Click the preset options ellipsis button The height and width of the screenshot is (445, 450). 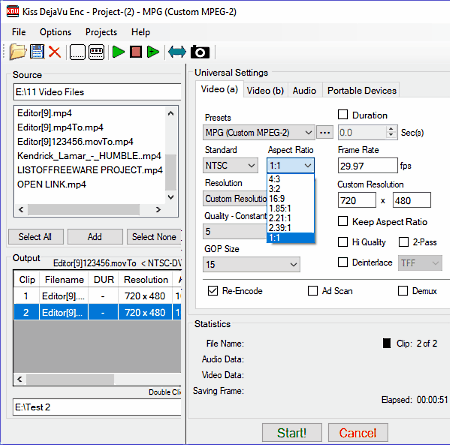point(325,132)
